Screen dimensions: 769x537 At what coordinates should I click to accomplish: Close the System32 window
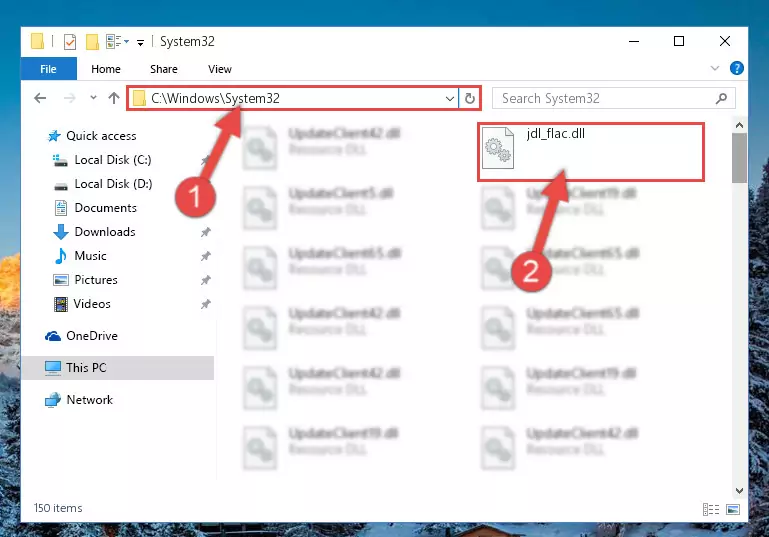coord(724,41)
